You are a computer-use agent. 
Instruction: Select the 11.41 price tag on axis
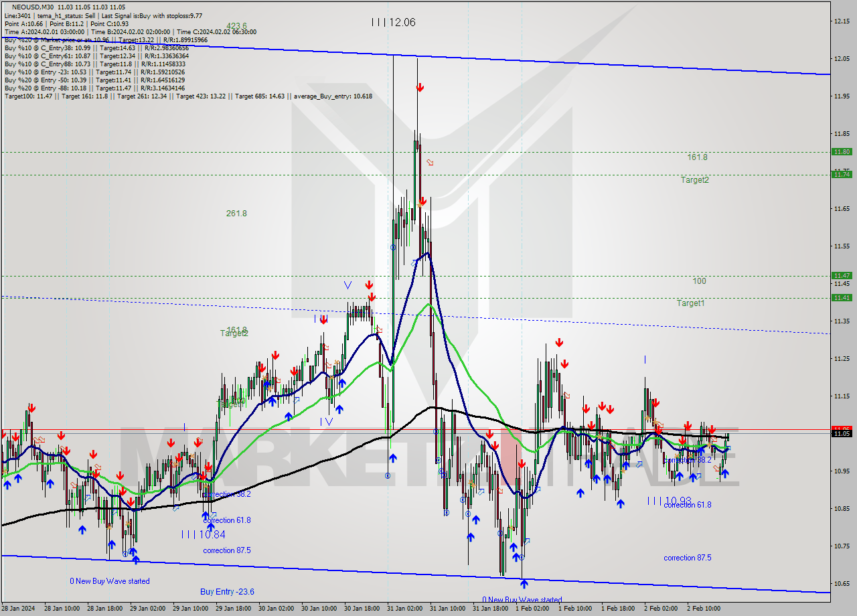(842, 297)
